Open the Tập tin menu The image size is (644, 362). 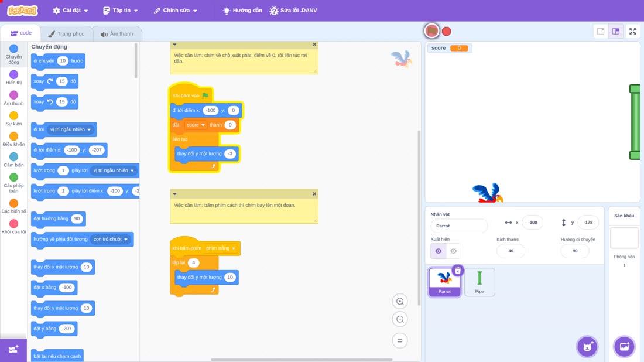click(121, 11)
